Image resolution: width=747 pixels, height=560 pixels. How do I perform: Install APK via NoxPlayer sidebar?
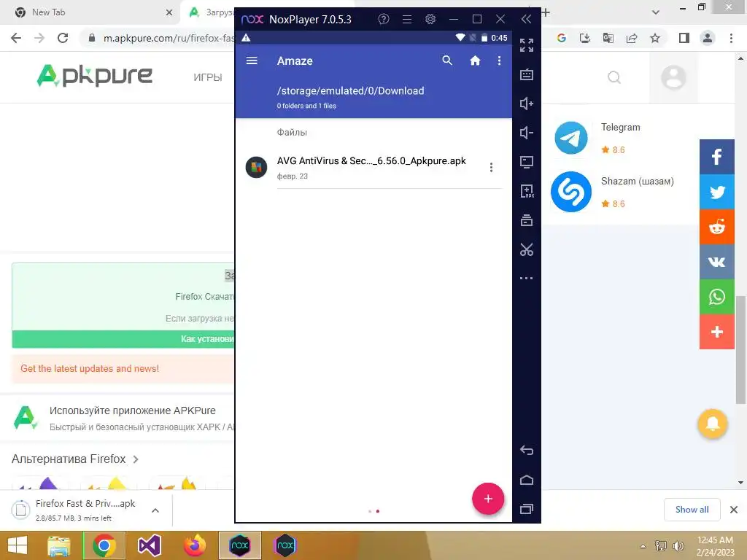pos(527,191)
